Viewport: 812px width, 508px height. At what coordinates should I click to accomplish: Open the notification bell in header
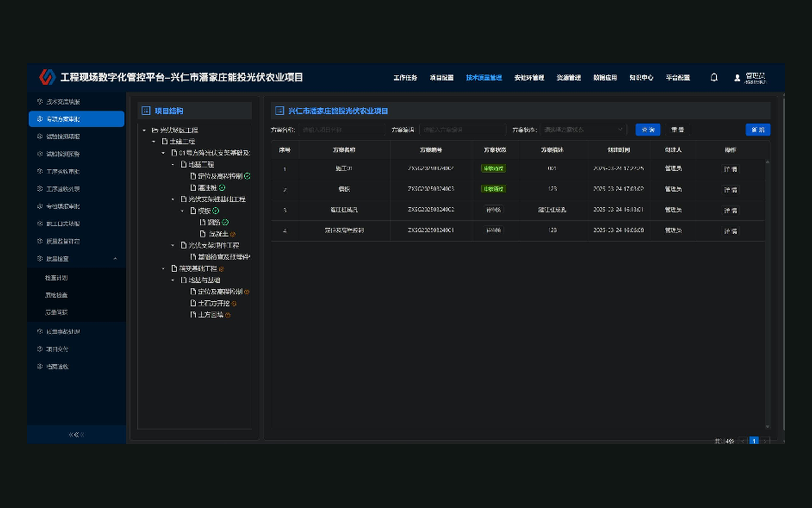pos(714,77)
